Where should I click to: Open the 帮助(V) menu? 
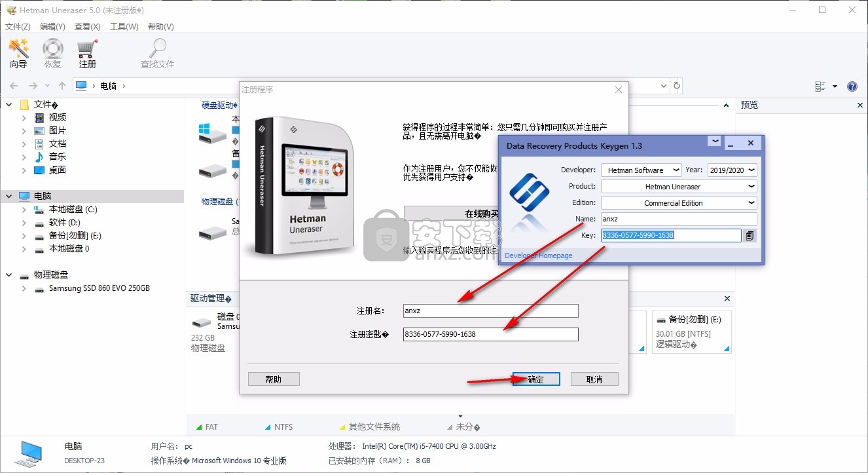tap(161, 26)
